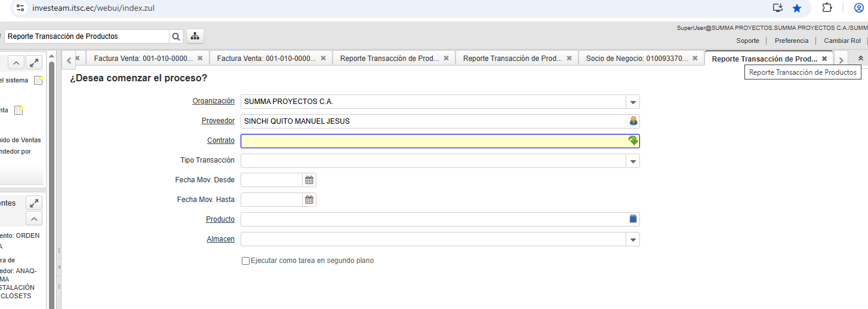Image resolution: width=868 pixels, height=309 pixels.
Task: Expand the Organización dropdown
Action: (633, 102)
